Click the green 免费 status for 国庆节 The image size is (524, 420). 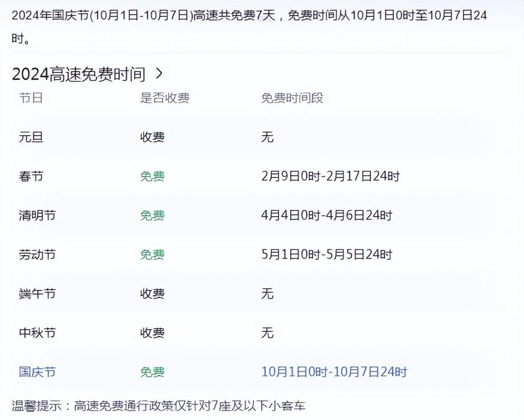(x=152, y=372)
